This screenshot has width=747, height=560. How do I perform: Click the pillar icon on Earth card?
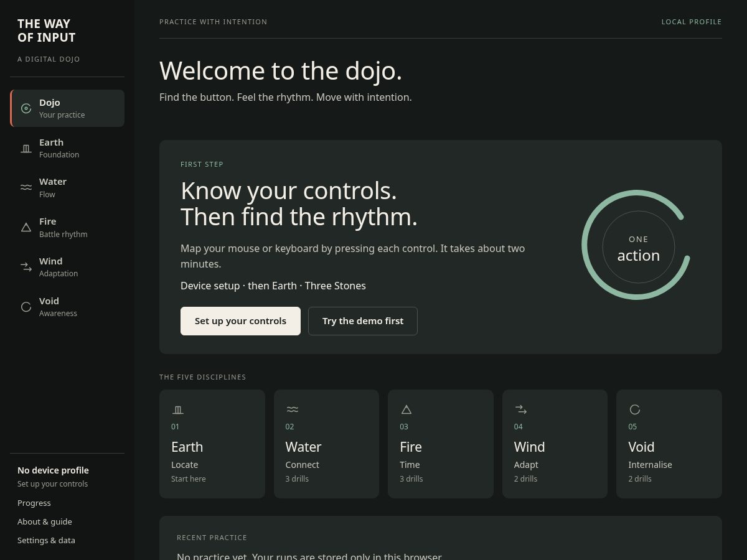[x=178, y=409]
